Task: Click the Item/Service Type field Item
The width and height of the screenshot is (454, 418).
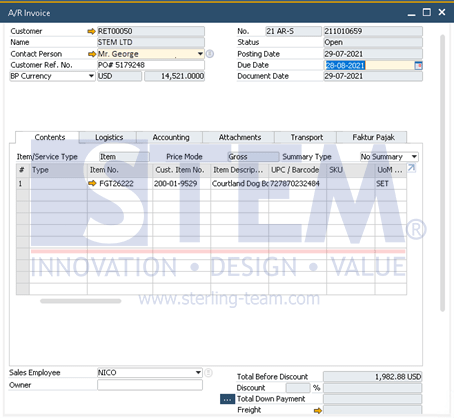Action: click(124, 157)
